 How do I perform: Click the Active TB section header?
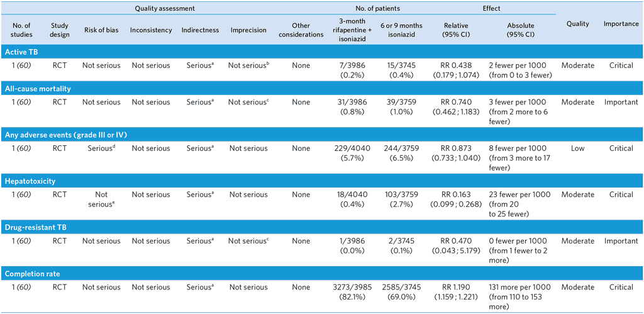(21, 52)
